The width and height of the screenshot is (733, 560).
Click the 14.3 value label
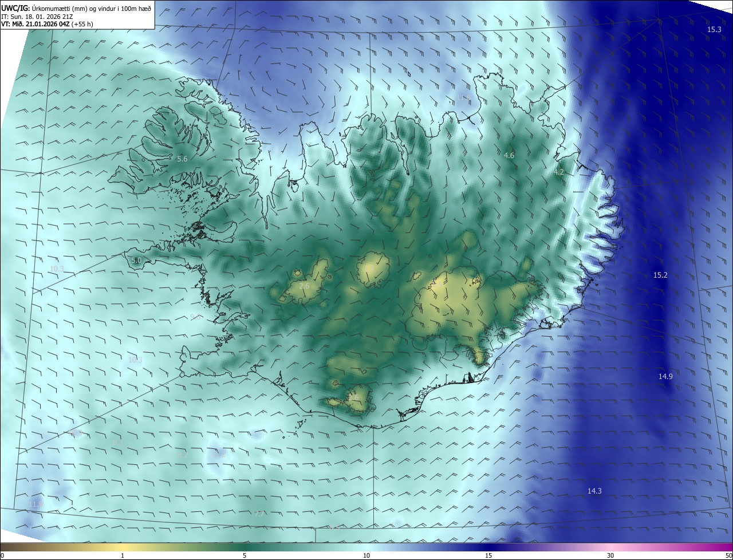(594, 491)
